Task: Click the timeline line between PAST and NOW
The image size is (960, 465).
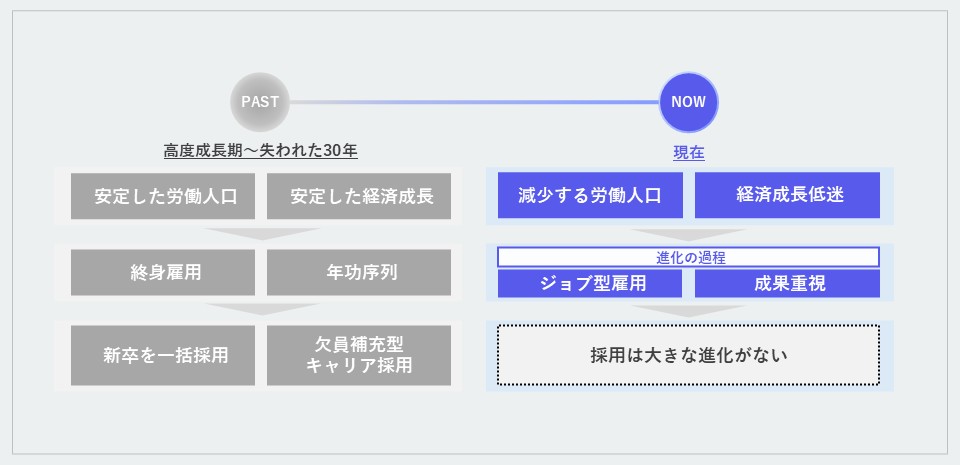Action: point(474,102)
